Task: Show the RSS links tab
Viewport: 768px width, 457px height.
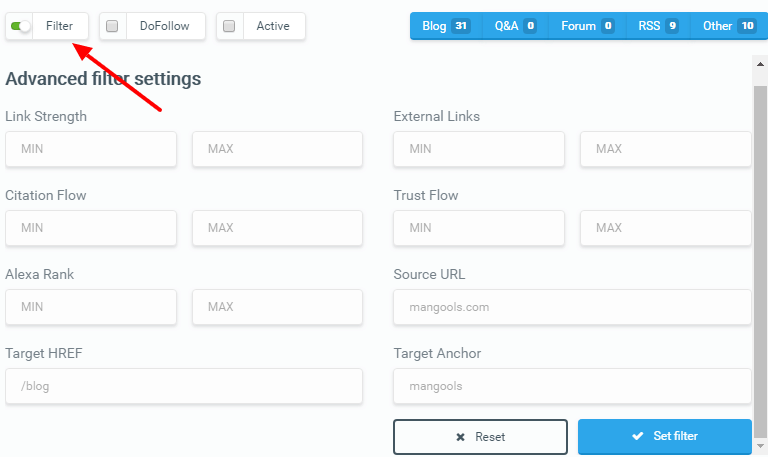Action: click(x=658, y=26)
